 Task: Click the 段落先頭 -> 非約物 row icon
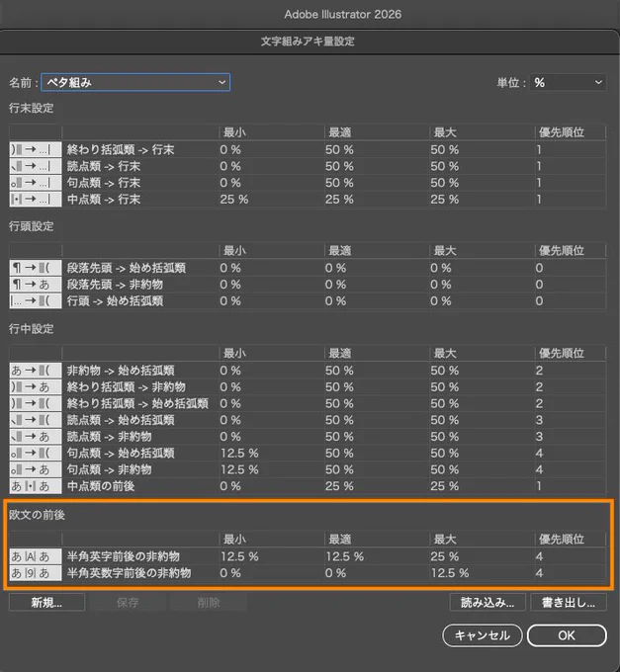[36, 285]
